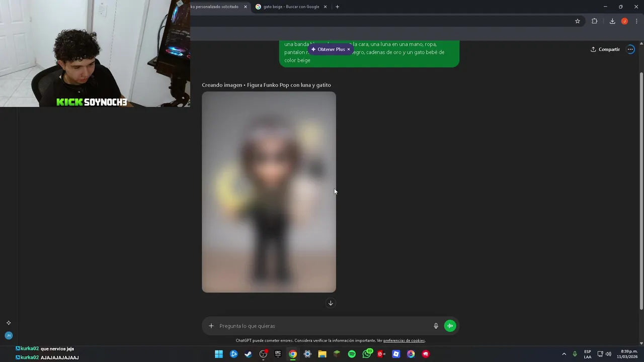Click the Creando imagen status text
The height and width of the screenshot is (362, 644).
coord(266,85)
